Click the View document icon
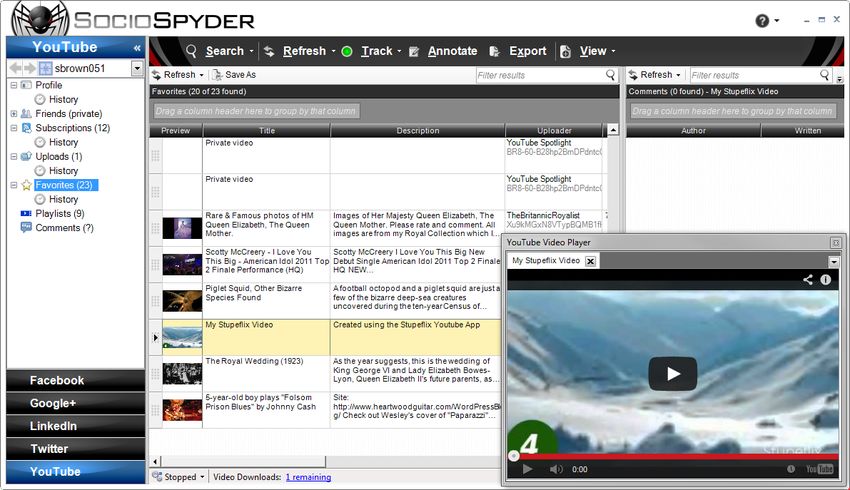 point(565,51)
